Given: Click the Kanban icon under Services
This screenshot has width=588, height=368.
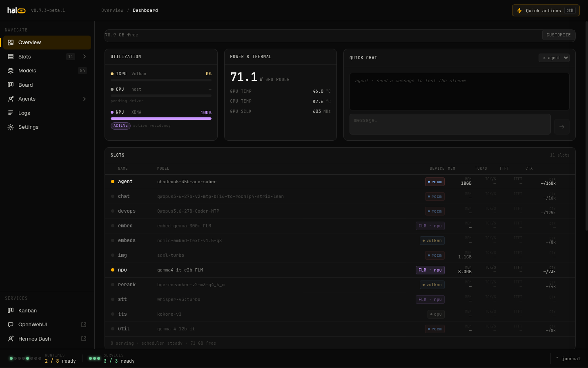Looking at the screenshot, I should pos(11,311).
